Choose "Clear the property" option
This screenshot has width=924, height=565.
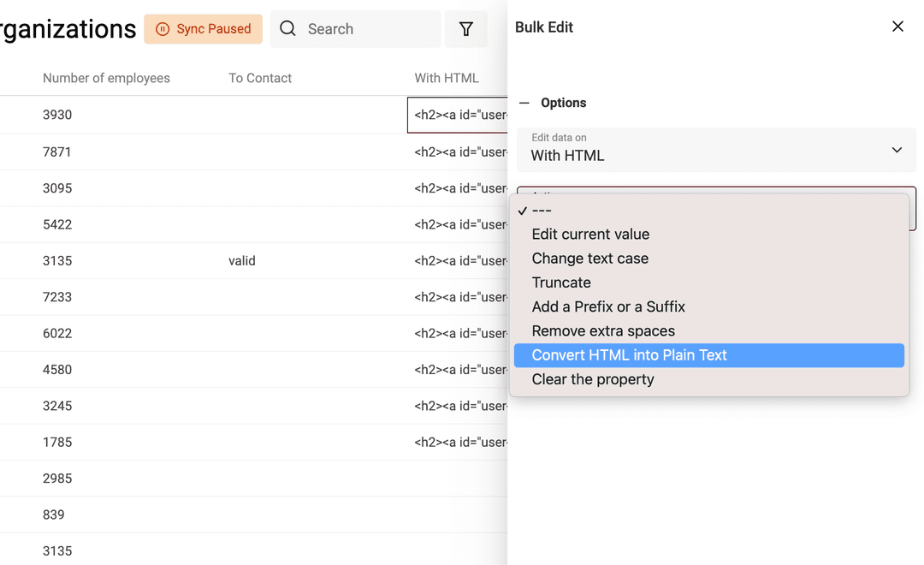coord(592,378)
